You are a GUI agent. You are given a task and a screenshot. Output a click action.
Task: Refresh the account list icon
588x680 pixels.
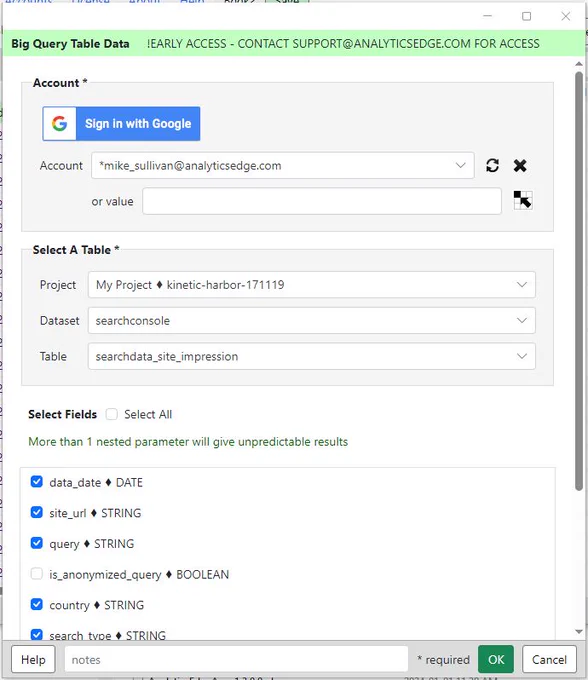[x=492, y=165]
